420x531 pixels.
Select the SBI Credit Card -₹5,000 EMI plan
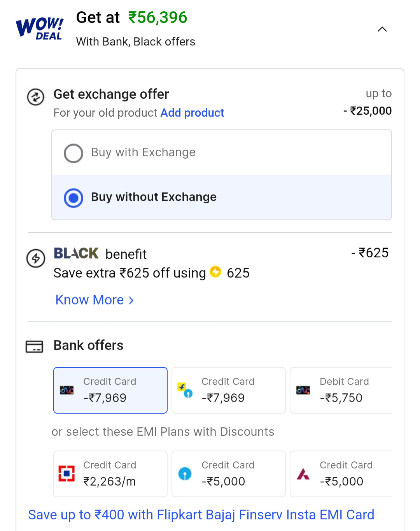click(229, 474)
